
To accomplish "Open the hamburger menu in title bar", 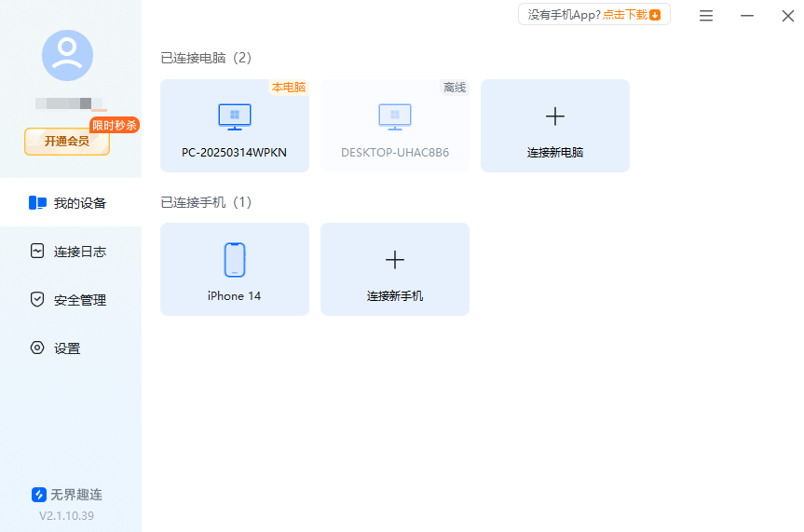I will [x=706, y=16].
